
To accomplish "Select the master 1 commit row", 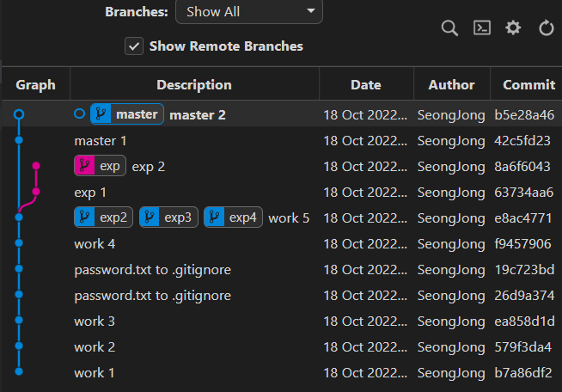I will 281,141.
